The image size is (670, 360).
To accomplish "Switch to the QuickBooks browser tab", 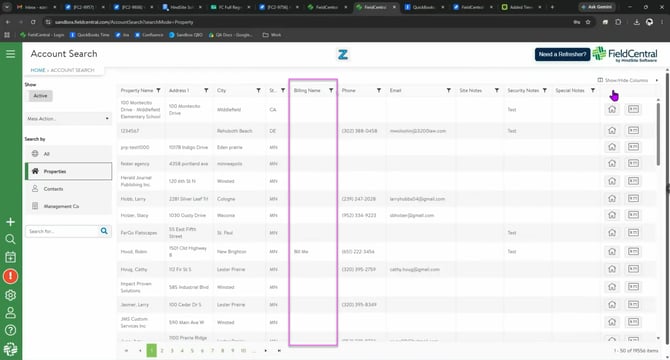I will tap(424, 7).
